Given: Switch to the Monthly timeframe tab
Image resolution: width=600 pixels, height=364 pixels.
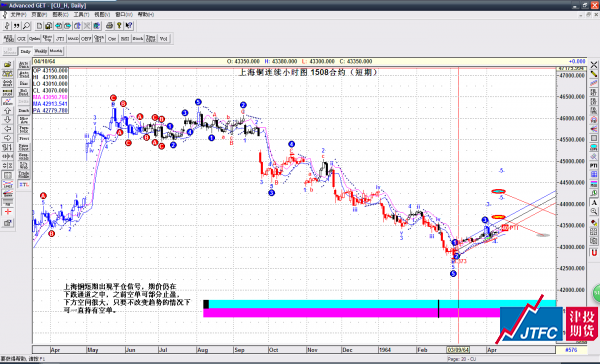Looking at the screenshot, I should [x=56, y=51].
